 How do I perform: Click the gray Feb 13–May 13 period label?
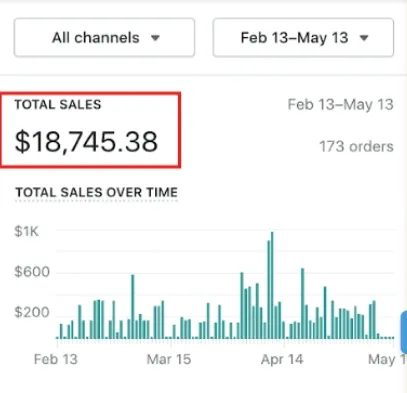(341, 105)
